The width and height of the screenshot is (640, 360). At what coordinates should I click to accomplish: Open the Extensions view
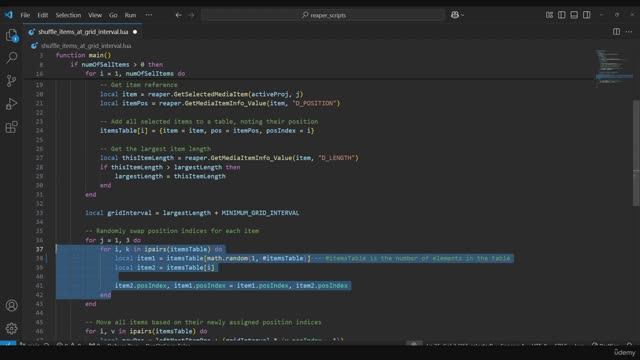(x=11, y=127)
